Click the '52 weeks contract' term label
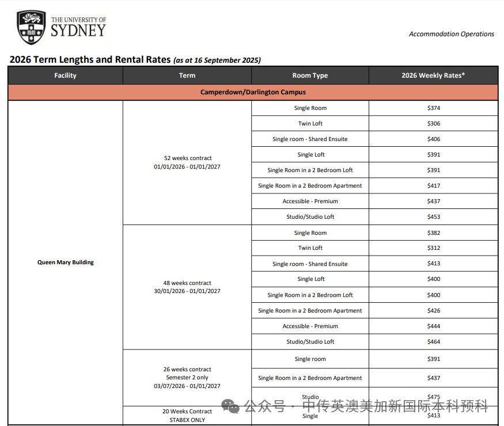The width and height of the screenshot is (504, 426). (188, 158)
